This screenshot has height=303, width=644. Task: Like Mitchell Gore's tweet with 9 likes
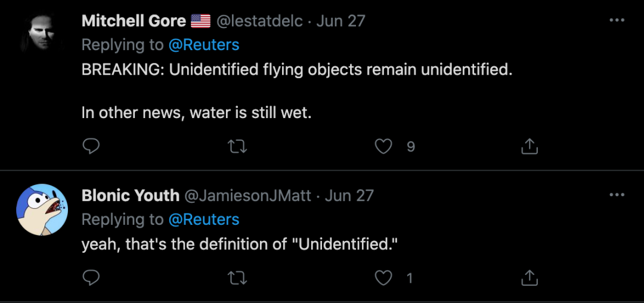383,146
